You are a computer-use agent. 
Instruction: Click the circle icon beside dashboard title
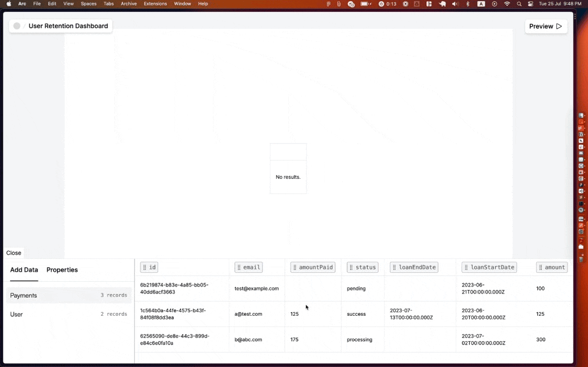point(16,26)
